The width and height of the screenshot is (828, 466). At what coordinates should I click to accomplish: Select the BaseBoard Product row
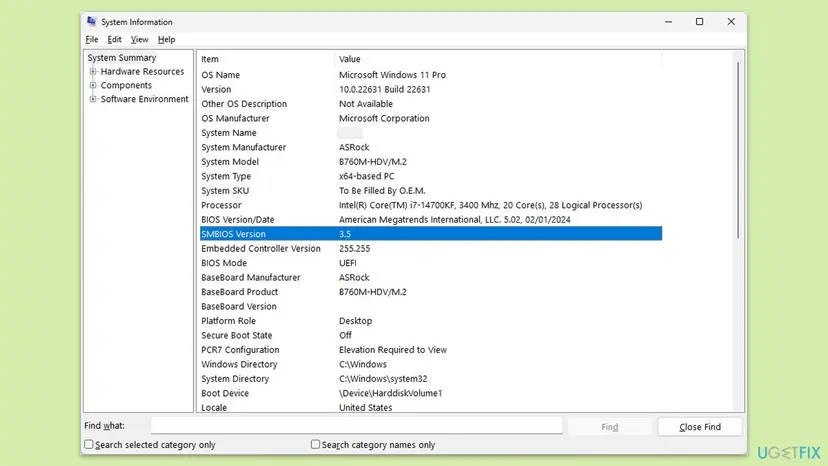[431, 292]
